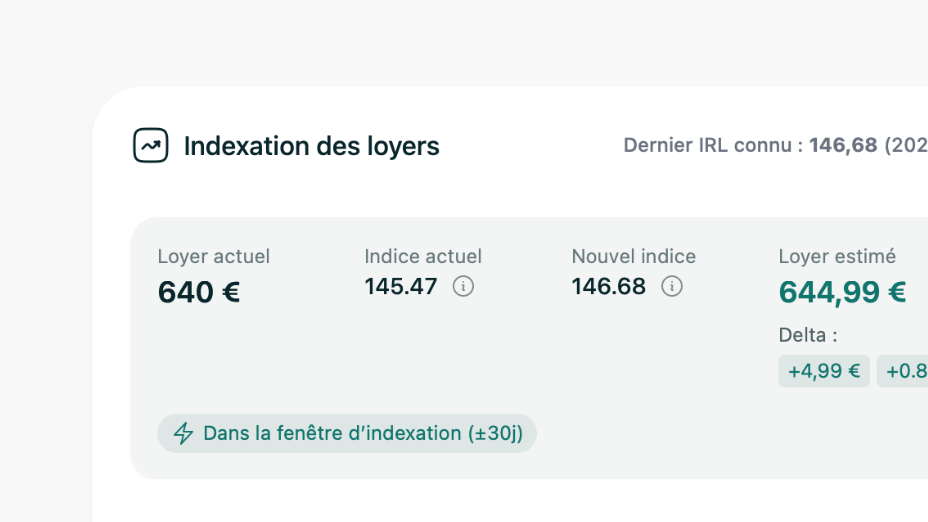This screenshot has width=928, height=522.
Task: Click the trend chart icon beside the title
Action: pyautogui.click(x=150, y=146)
